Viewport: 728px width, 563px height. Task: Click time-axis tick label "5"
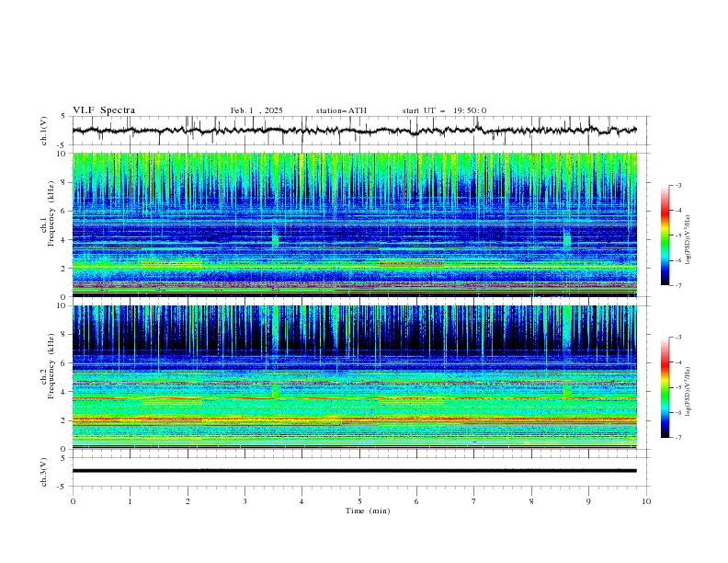click(359, 501)
